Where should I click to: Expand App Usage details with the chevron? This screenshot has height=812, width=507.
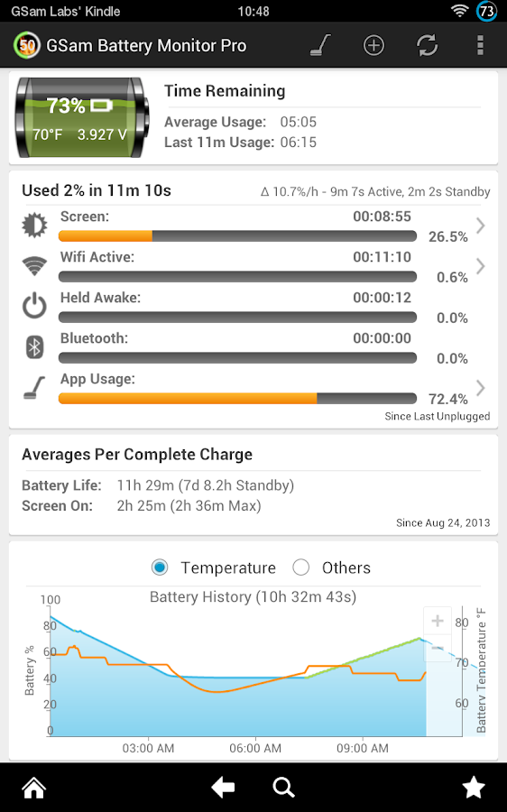[x=481, y=388]
